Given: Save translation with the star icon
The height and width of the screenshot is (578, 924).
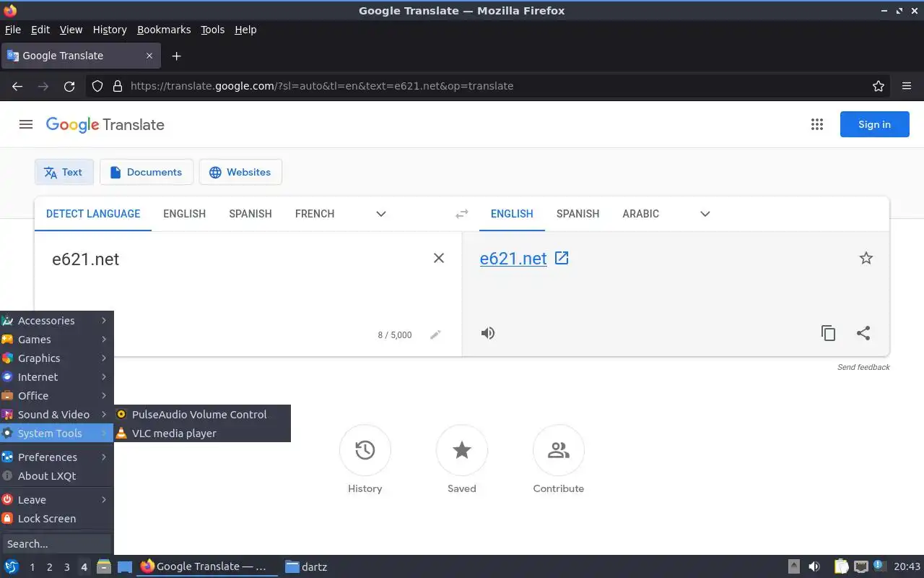Looking at the screenshot, I should pyautogui.click(x=866, y=258).
